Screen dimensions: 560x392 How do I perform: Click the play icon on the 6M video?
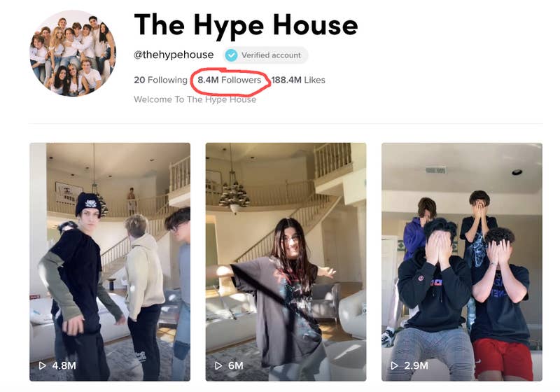218,365
